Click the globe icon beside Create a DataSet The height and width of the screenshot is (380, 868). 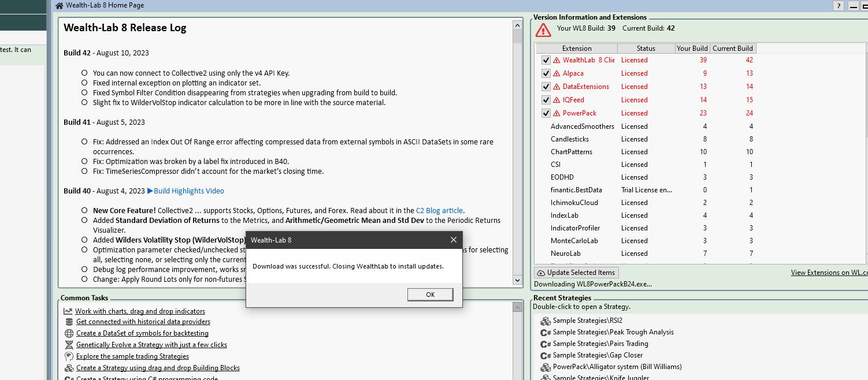[69, 333]
